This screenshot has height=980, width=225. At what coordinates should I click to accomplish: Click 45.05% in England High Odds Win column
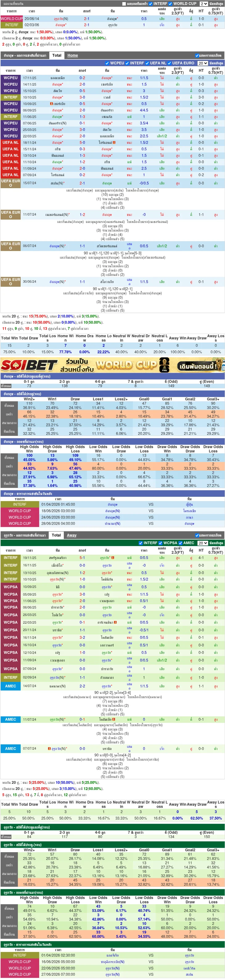29,460
